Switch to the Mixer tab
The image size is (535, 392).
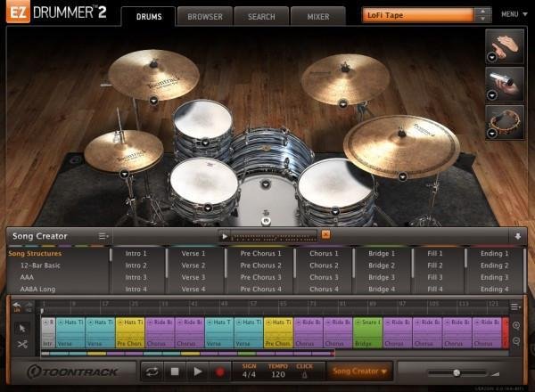(x=318, y=16)
